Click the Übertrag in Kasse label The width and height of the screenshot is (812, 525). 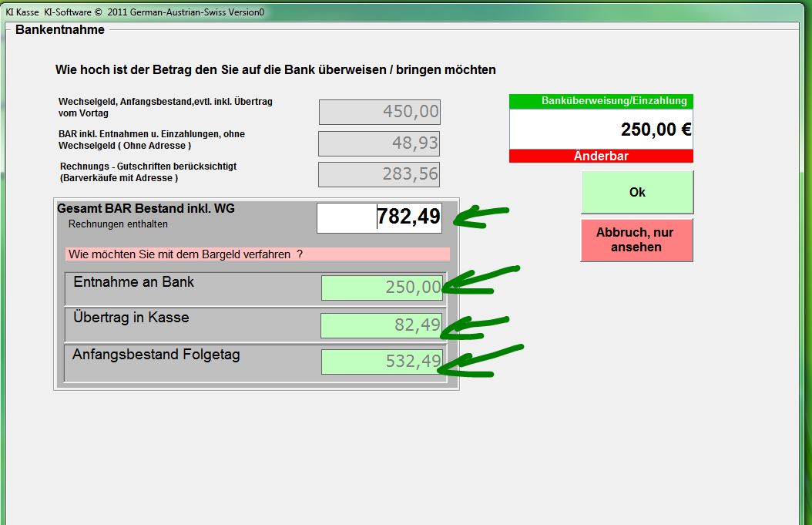point(131,318)
